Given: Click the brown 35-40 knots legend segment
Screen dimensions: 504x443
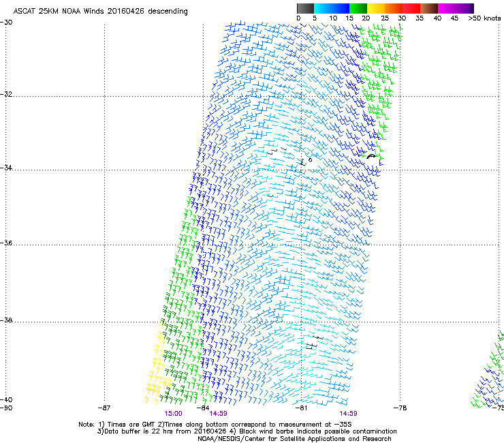Looking at the screenshot, I should coord(429,8).
